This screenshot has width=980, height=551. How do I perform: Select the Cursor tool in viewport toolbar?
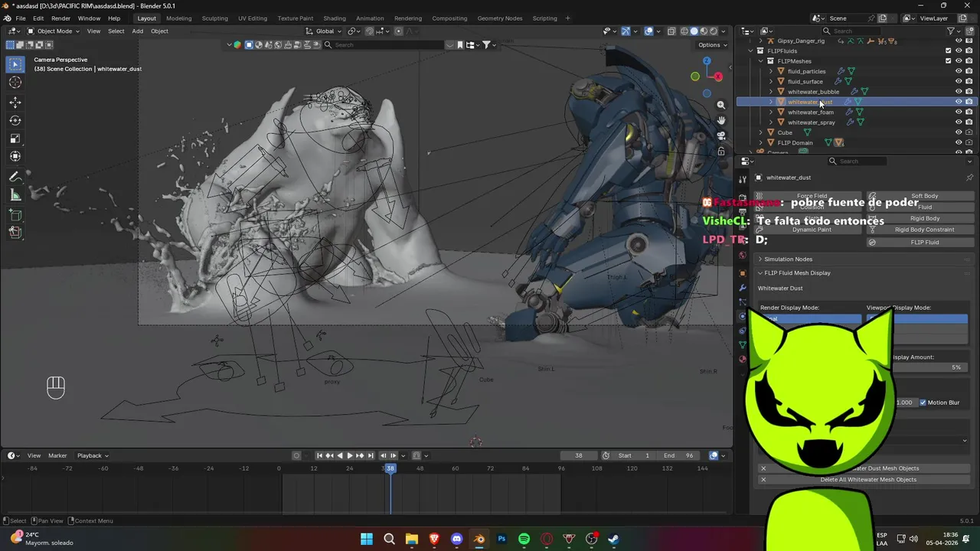15,83
